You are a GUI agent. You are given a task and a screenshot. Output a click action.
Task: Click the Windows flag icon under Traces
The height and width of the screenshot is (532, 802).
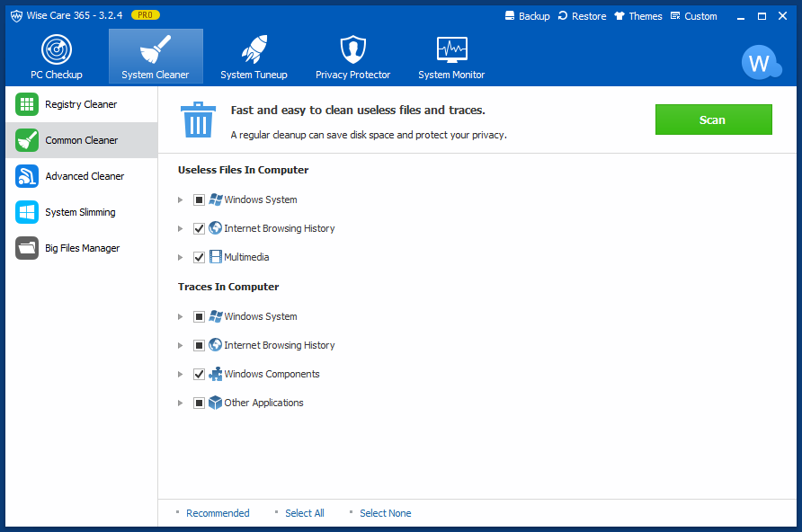coord(216,316)
